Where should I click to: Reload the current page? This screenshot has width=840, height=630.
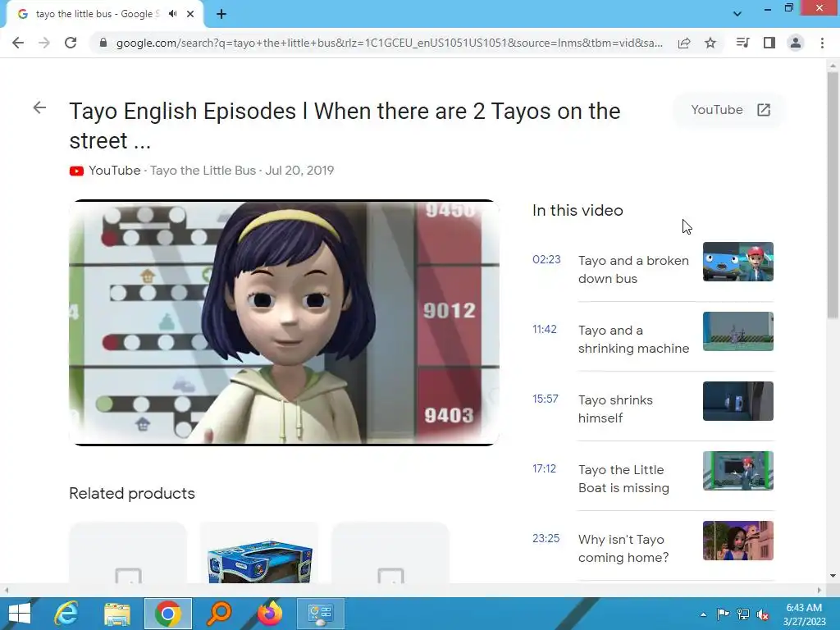(x=71, y=43)
